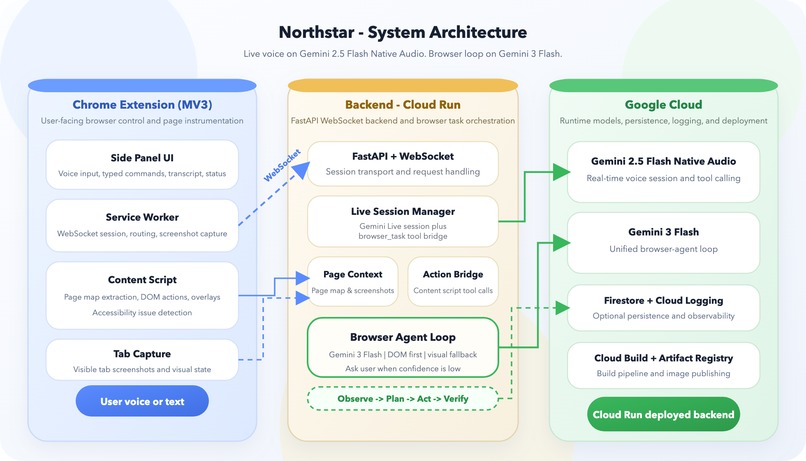The width and height of the screenshot is (806, 461).
Task: Select the Action Bridge card
Action: (453, 282)
